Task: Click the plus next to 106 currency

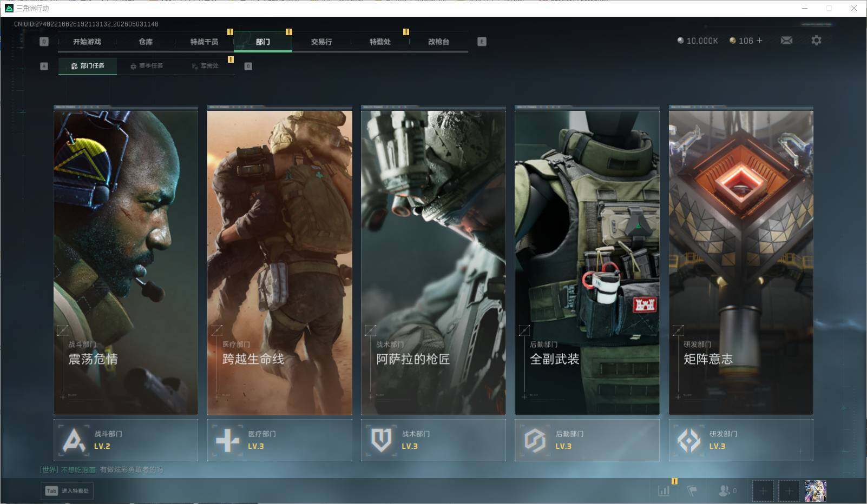Action: point(759,41)
